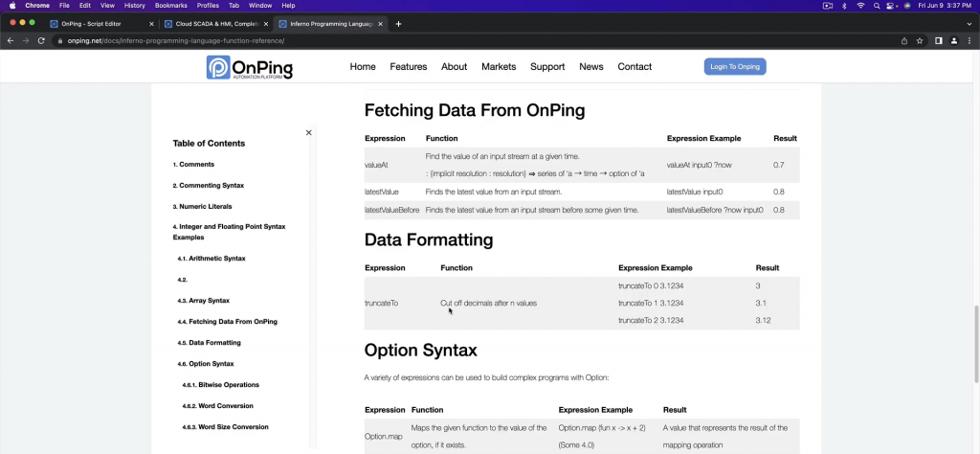Jump to 1. Comments in contents
980x454 pixels.
tap(193, 165)
